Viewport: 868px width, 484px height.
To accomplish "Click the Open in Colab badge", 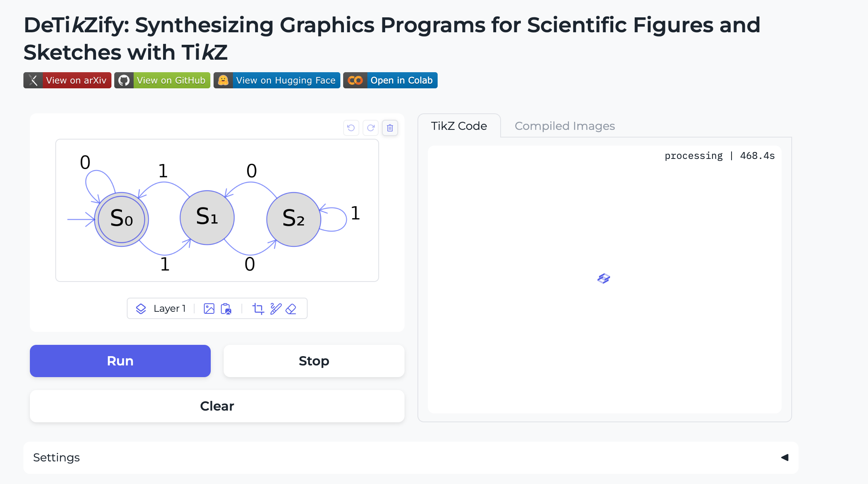I will pos(390,80).
